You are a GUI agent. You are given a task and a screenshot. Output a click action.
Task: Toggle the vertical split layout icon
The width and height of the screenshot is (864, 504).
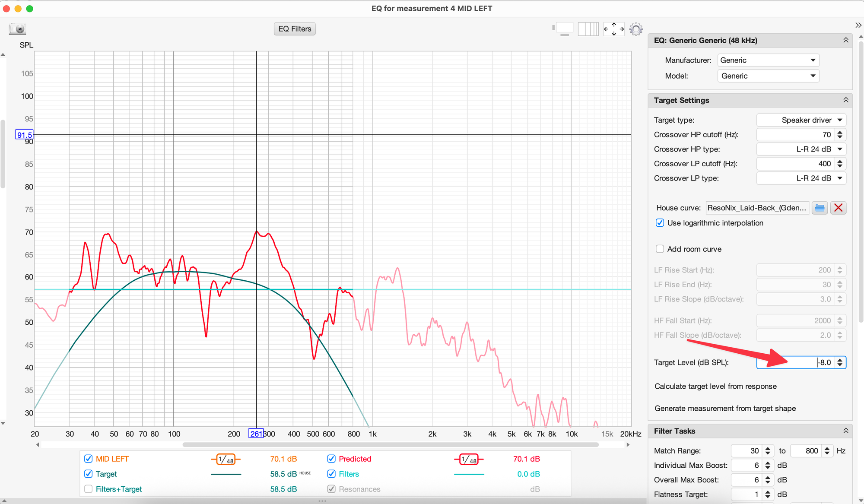coord(588,29)
